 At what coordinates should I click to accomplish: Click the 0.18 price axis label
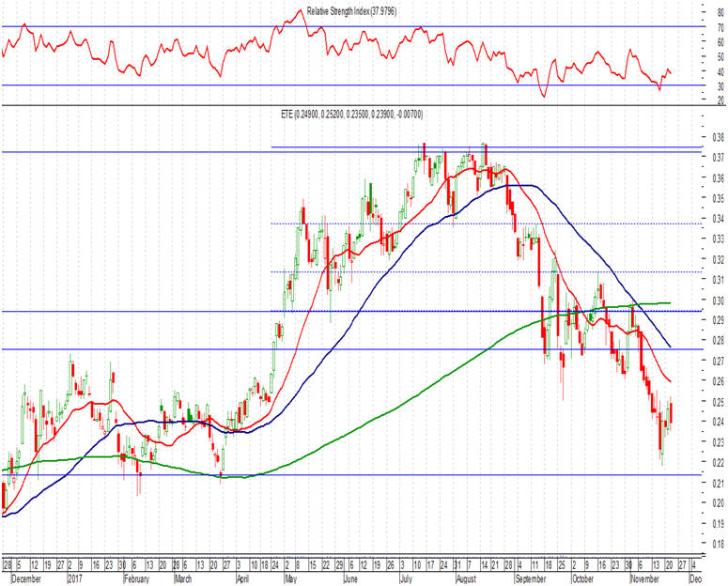[x=719, y=544]
